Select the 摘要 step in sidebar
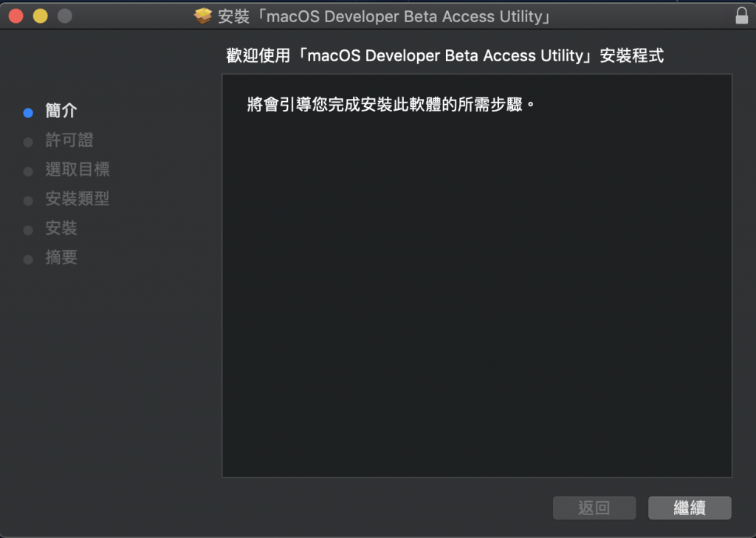Screen dimensions: 756x538 click(61, 258)
